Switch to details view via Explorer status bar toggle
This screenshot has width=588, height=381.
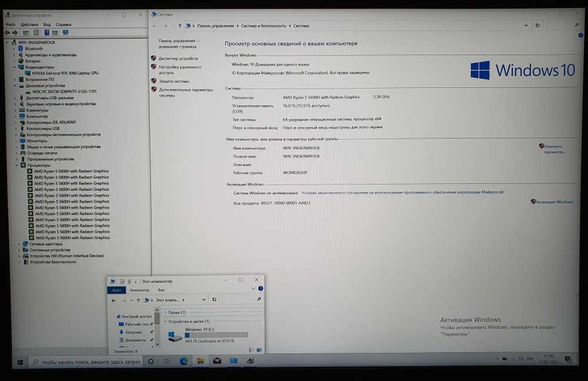pos(250,349)
